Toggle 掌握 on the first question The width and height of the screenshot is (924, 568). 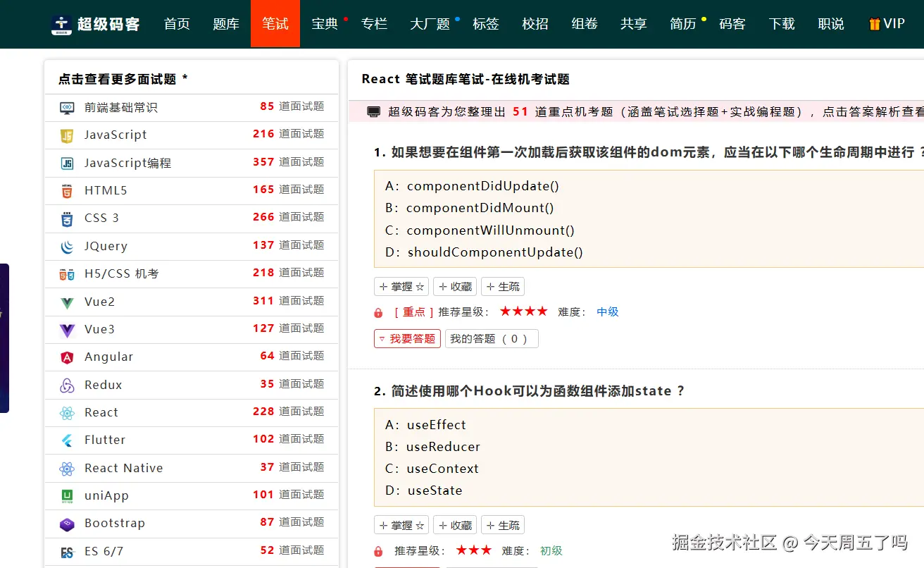(x=401, y=286)
